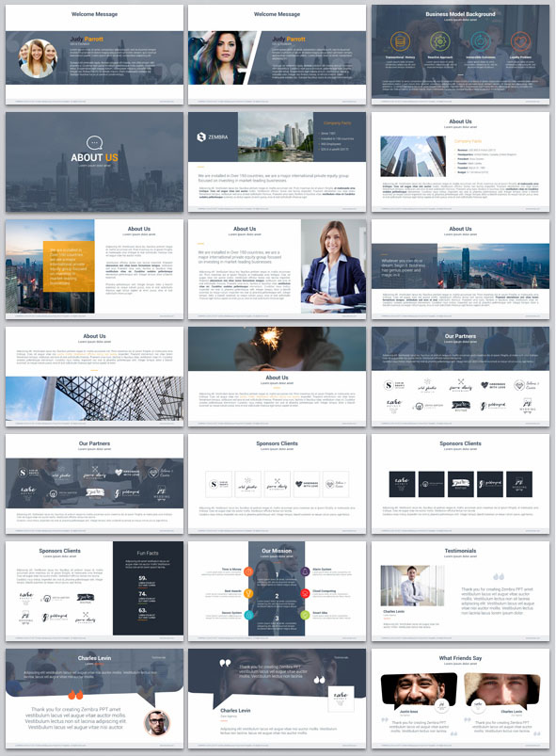Click the "74." fun fact number
Image resolution: width=556 pixels, height=756 pixels.
(x=143, y=594)
